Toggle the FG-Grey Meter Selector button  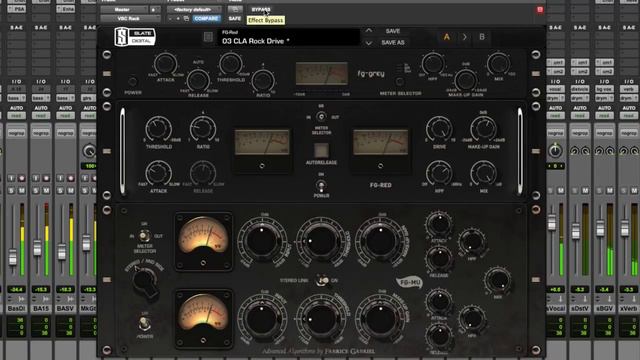coord(400,82)
